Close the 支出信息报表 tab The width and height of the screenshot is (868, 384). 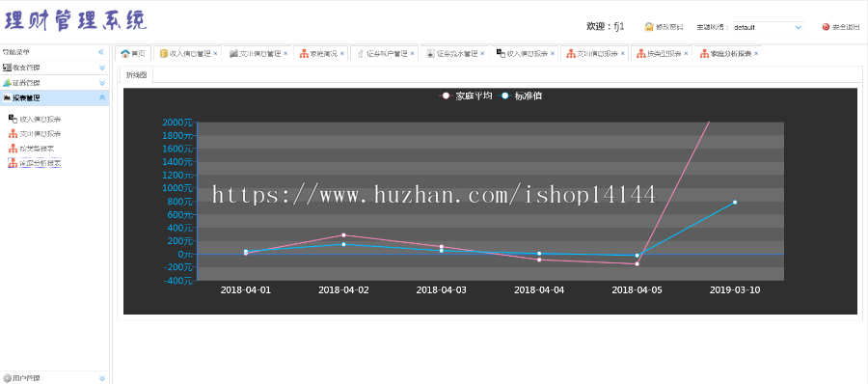pos(623,54)
